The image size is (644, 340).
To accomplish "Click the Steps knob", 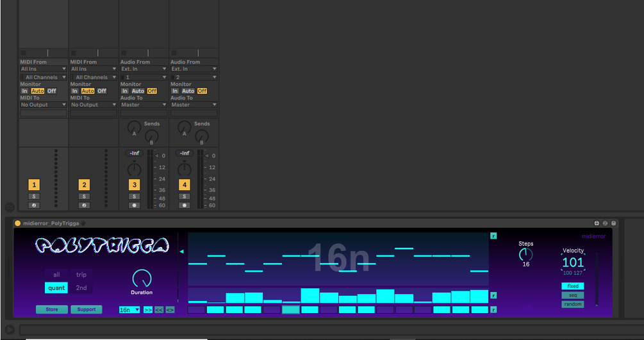I will click(525, 255).
